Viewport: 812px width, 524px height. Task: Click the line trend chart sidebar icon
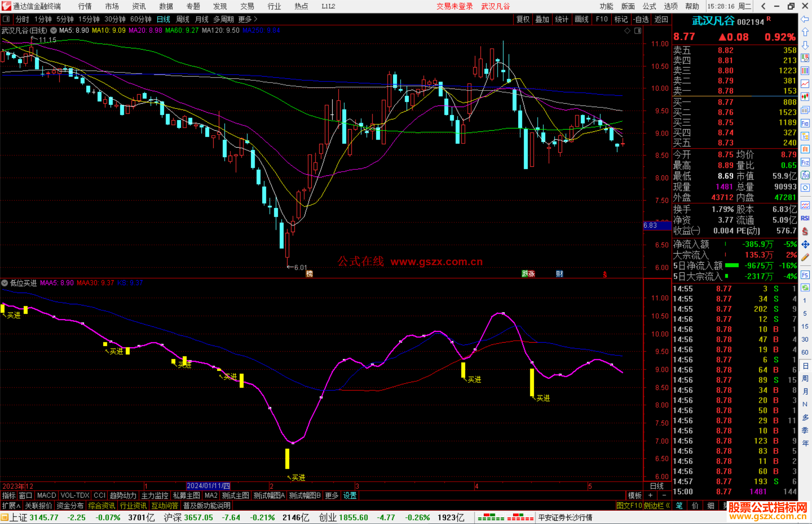[x=805, y=84]
